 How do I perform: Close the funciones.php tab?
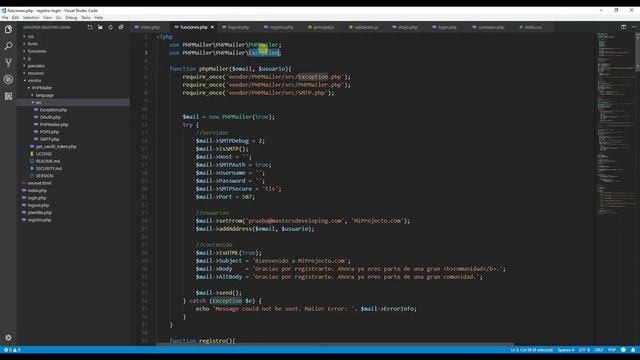[212, 27]
